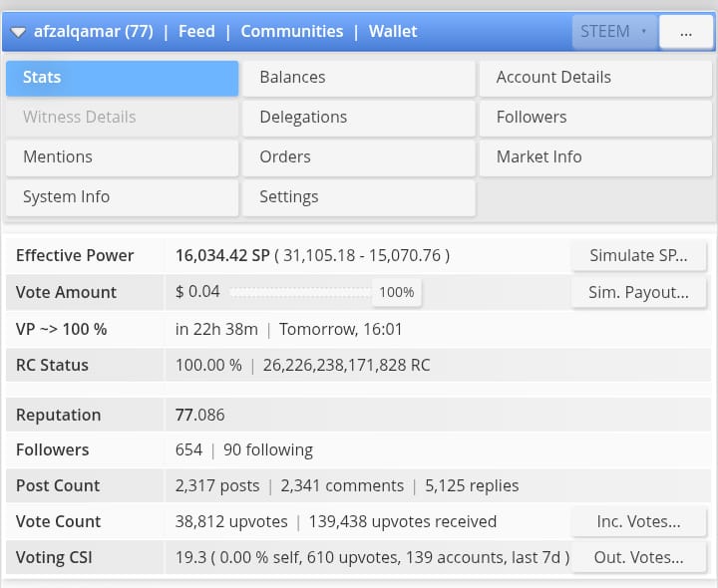Screen dimensions: 718x588
Task: Open incoming votes with Inc. Votes button
Action: click(638, 521)
